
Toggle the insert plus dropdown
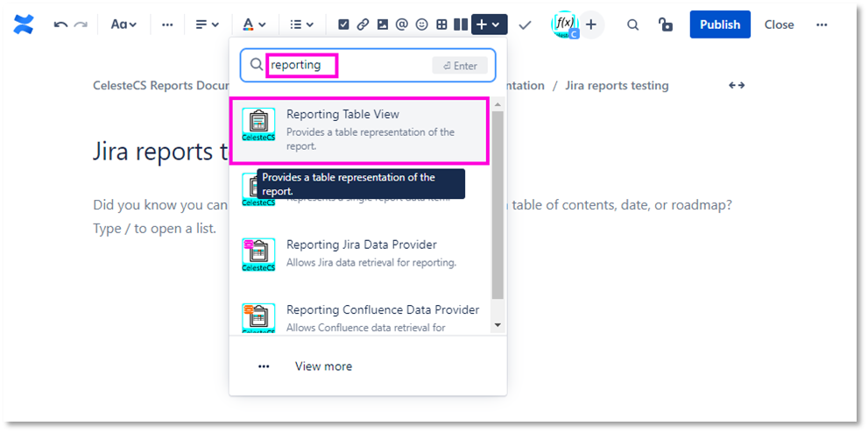point(490,25)
